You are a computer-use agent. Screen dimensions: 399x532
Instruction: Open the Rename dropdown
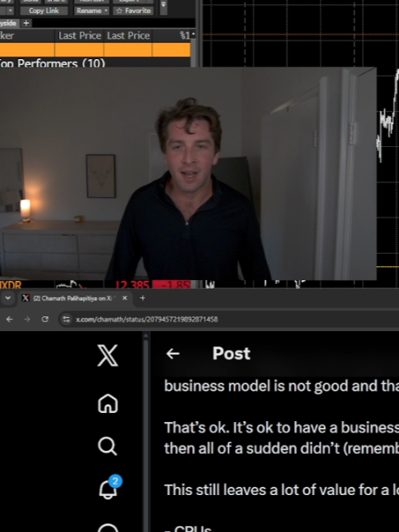91,11
